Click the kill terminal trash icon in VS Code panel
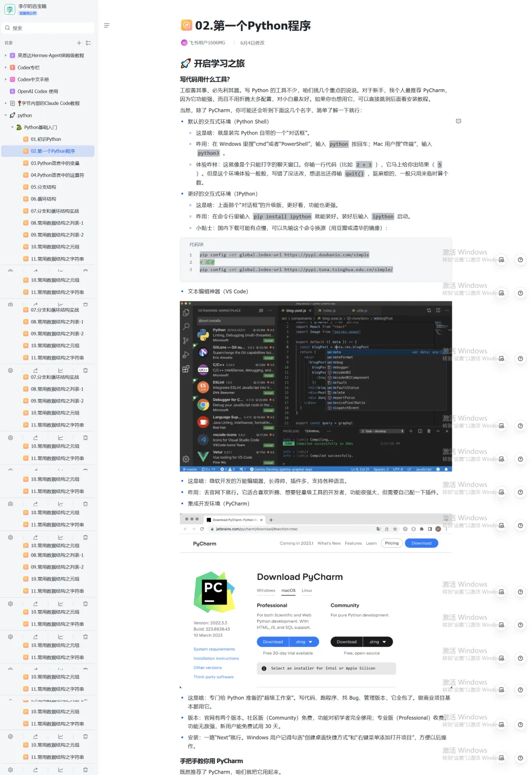The width and height of the screenshot is (532, 775). 429,431
